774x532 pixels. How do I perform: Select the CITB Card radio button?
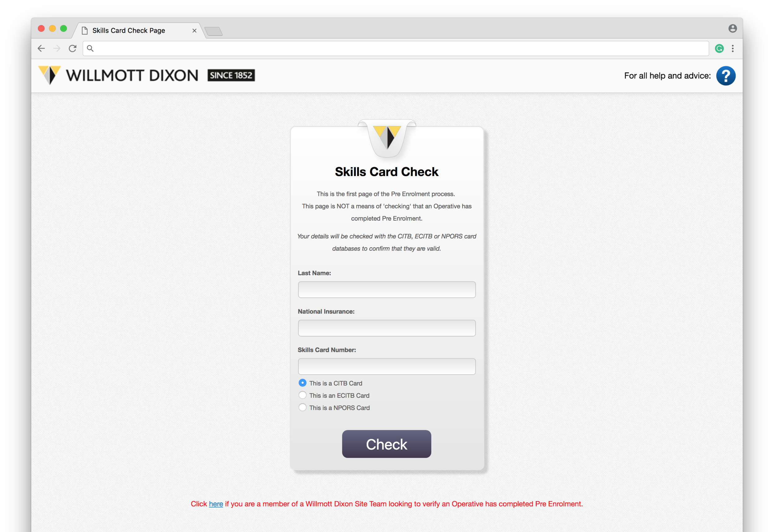click(x=302, y=383)
